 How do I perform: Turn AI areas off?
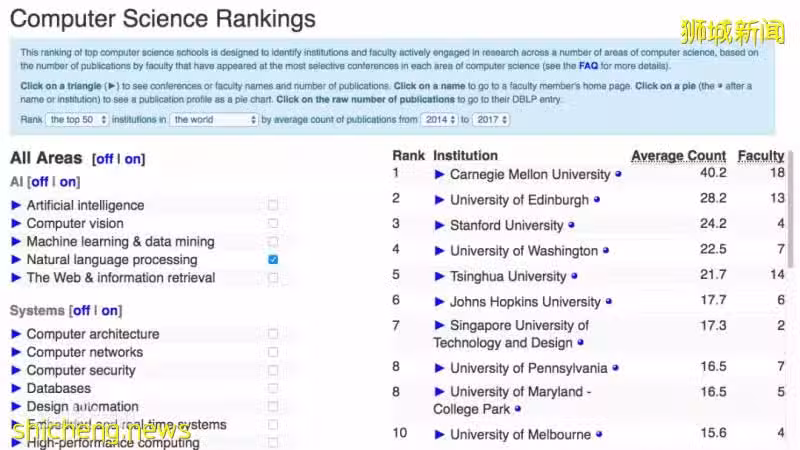[x=39, y=182]
